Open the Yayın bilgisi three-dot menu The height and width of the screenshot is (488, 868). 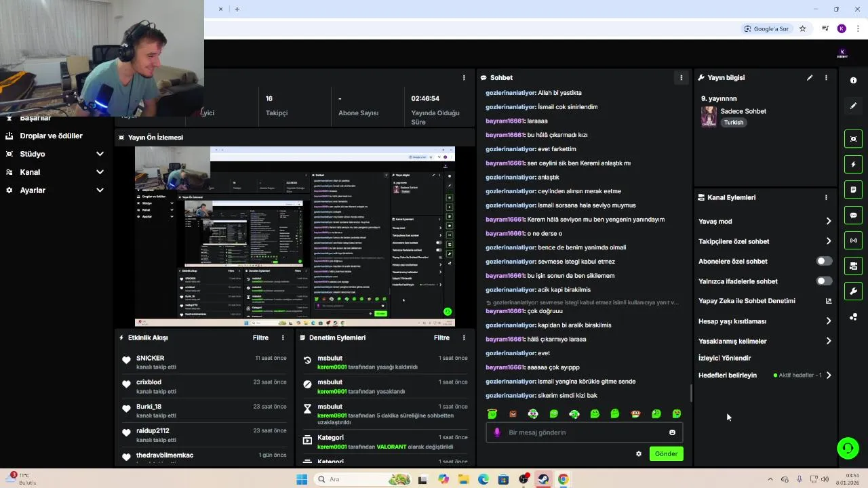(x=826, y=78)
